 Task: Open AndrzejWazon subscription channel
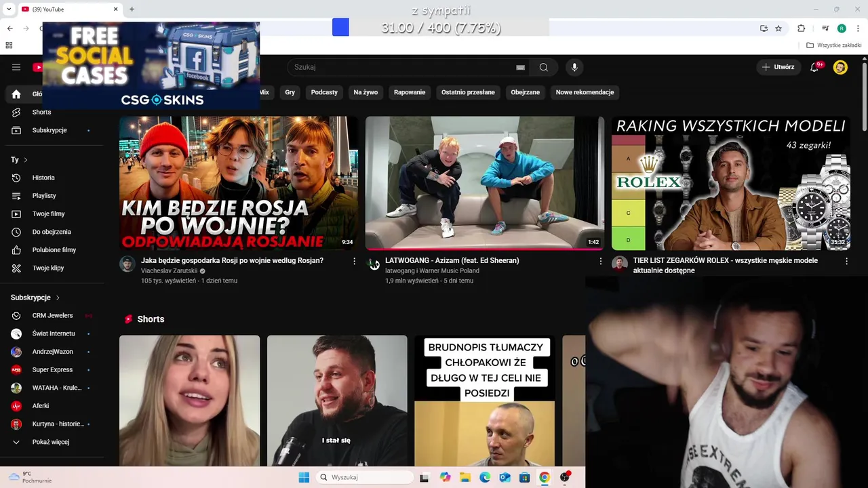[52, 352]
